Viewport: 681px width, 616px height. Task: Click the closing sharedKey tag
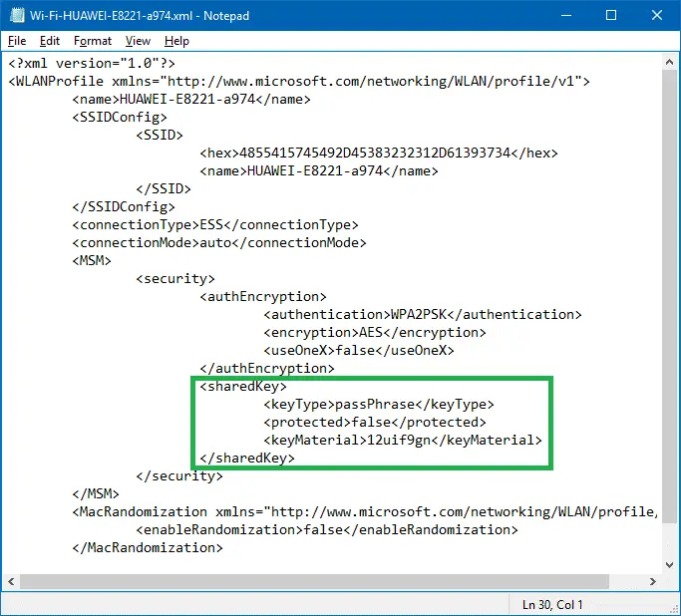click(x=246, y=458)
